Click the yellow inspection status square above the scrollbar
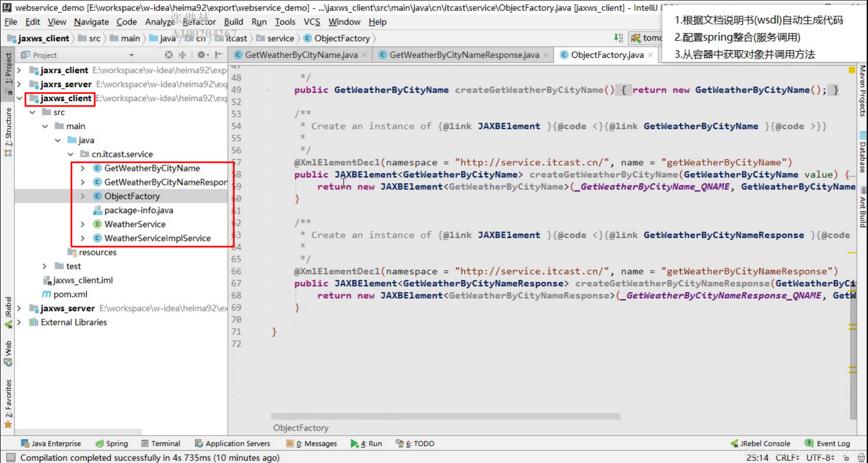The height and width of the screenshot is (463, 868). (852, 70)
